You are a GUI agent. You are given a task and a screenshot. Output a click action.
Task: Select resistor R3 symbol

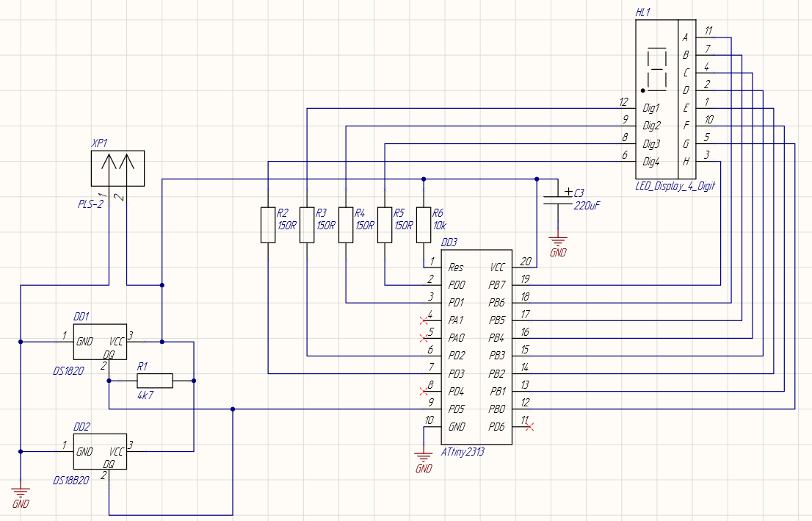pos(307,225)
